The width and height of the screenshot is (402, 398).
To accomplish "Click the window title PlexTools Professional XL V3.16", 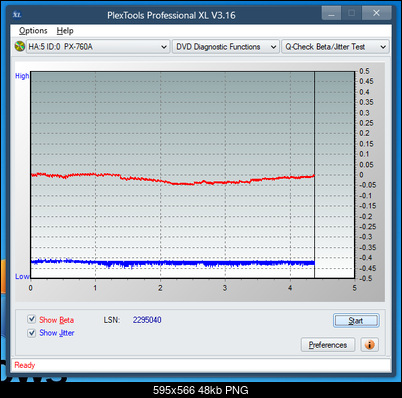I will point(171,15).
